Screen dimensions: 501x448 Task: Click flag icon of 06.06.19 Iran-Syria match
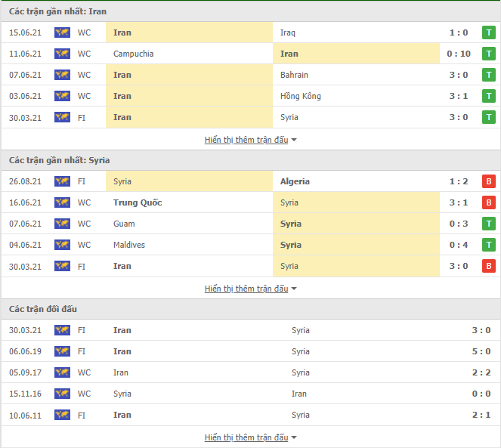click(x=62, y=351)
